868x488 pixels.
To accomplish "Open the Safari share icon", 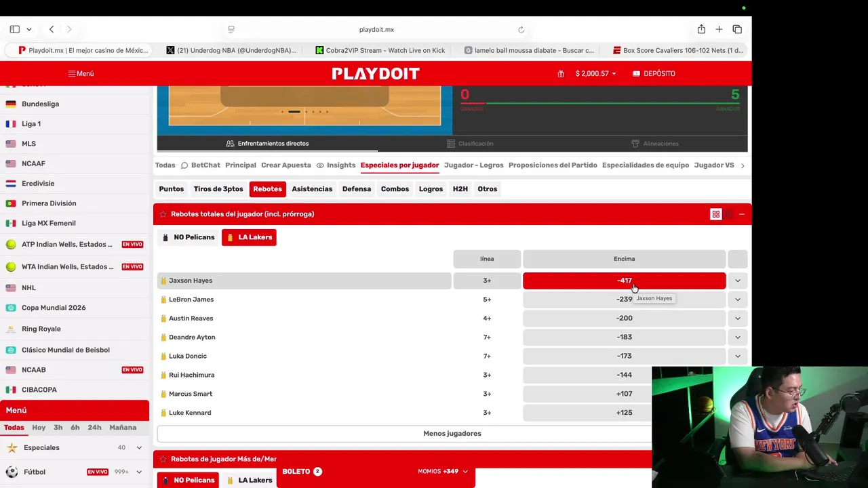I will click(701, 29).
